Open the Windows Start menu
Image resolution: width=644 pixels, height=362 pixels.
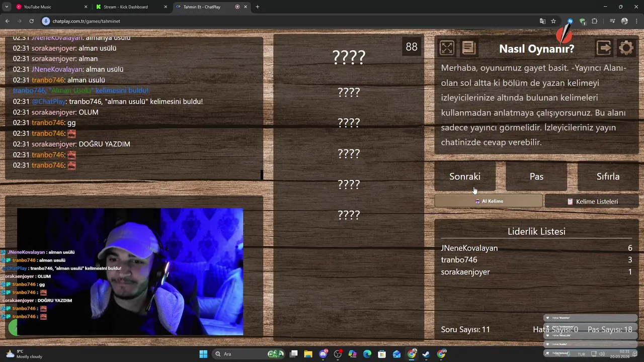[x=203, y=354]
